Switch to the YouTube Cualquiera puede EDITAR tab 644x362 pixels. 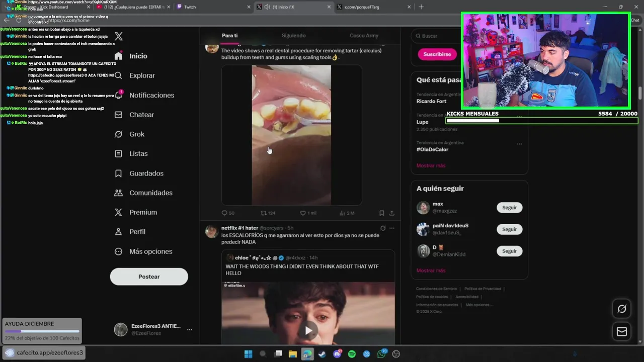(133, 7)
